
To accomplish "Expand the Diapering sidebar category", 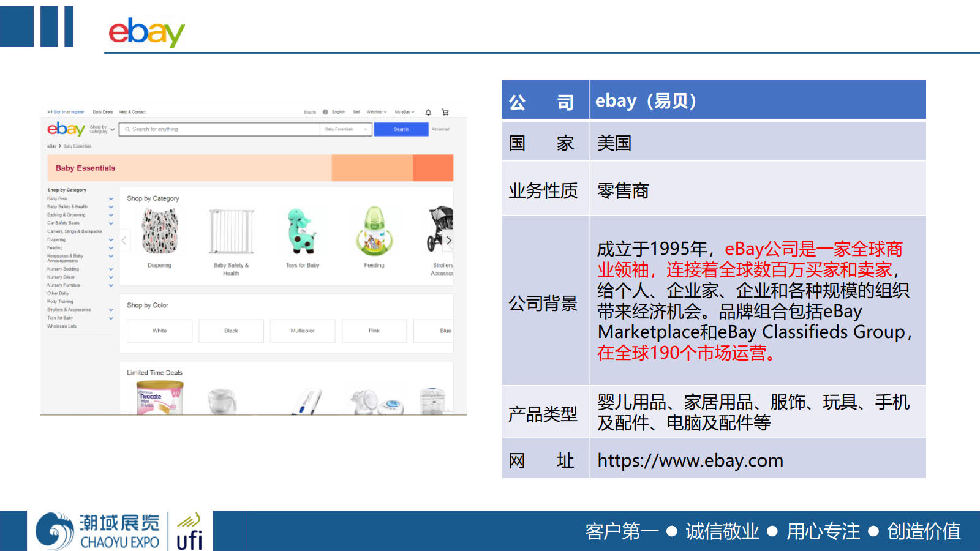I will click(111, 240).
